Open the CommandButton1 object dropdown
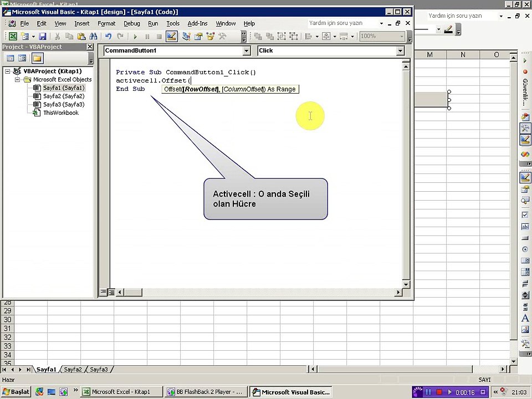The image size is (532, 399). tap(247, 51)
